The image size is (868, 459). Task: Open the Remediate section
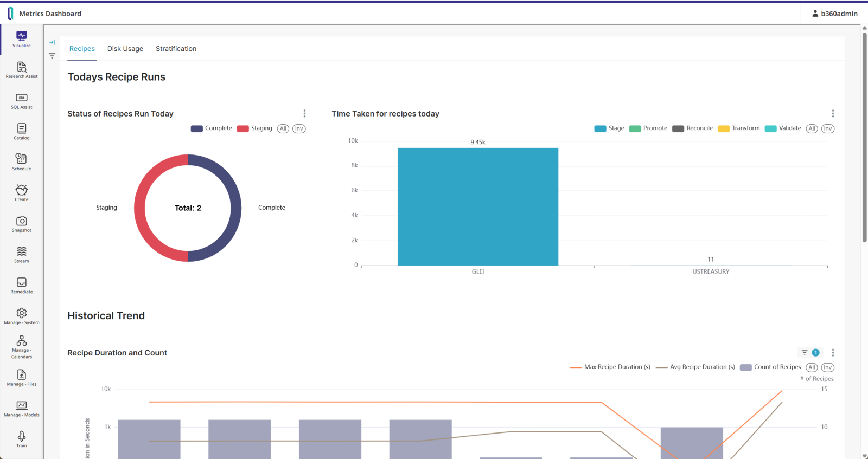pyautogui.click(x=22, y=285)
